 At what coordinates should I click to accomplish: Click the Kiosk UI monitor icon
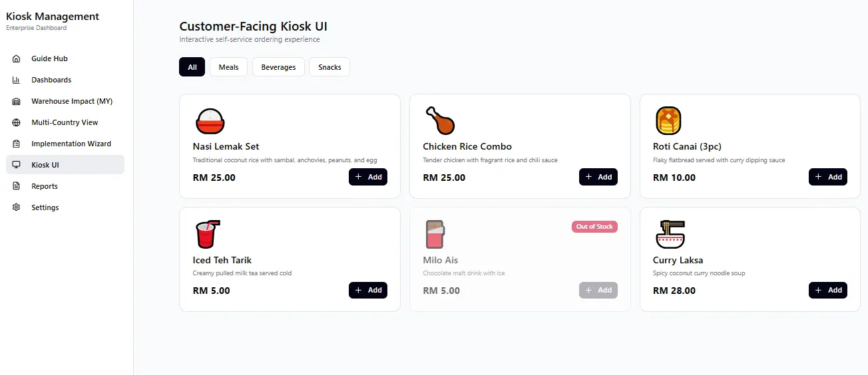pyautogui.click(x=17, y=165)
